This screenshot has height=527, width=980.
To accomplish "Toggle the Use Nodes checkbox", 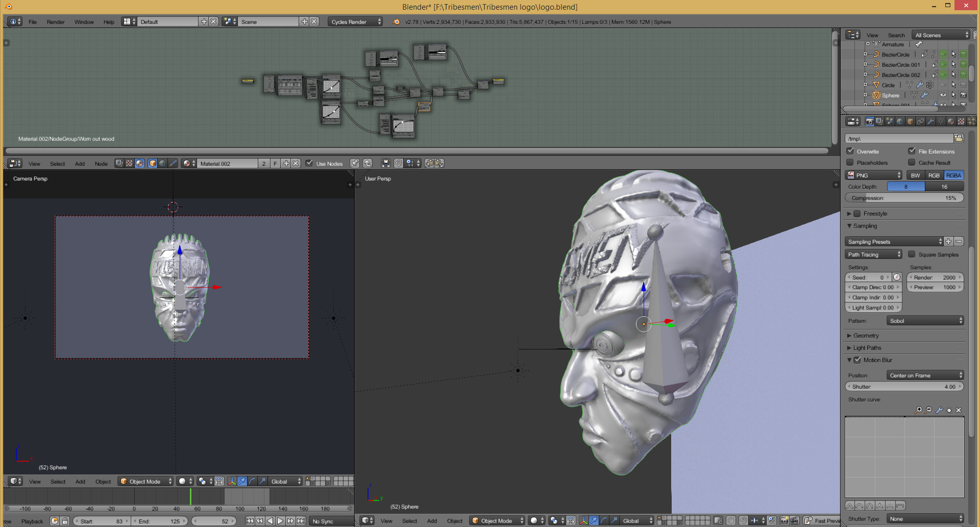I will [309, 163].
